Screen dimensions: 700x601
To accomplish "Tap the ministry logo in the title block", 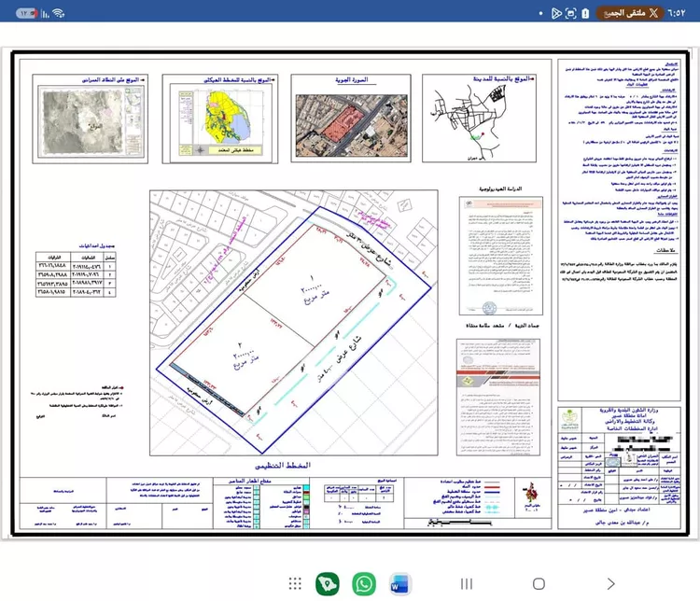I will pyautogui.click(x=569, y=420).
